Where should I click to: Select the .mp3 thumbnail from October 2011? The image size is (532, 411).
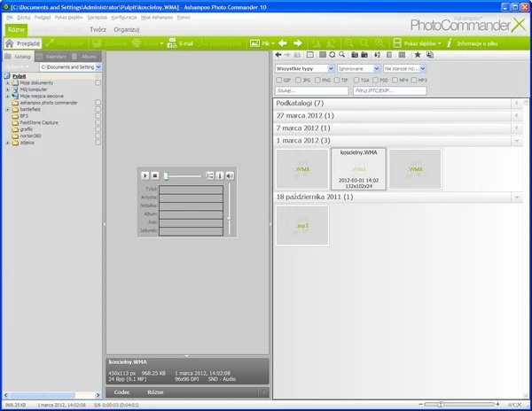point(301,226)
